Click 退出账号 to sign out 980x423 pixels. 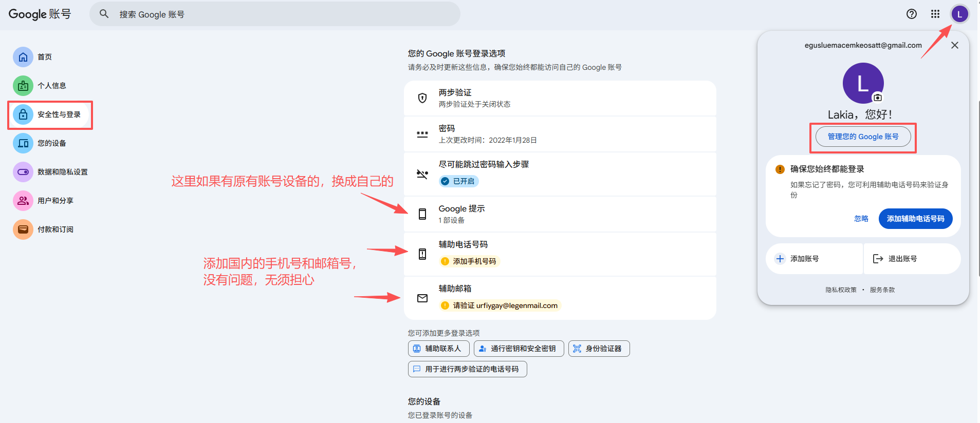point(912,259)
